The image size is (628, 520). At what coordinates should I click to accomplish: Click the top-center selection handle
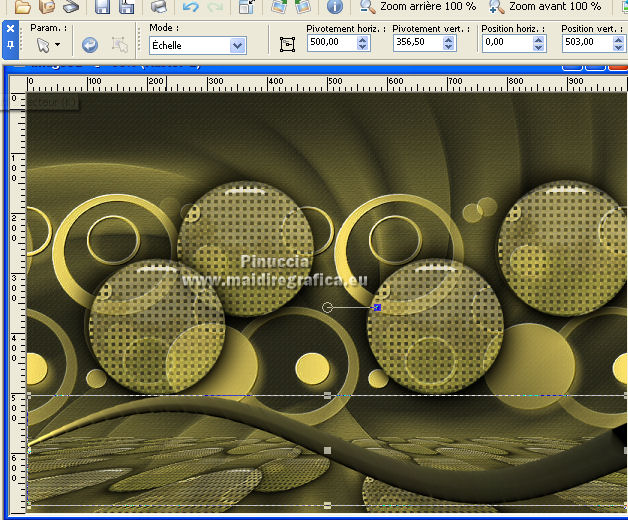click(328, 396)
